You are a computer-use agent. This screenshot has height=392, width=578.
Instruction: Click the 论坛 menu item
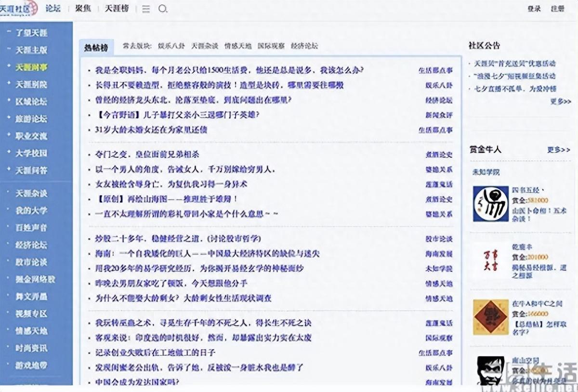click(x=53, y=8)
